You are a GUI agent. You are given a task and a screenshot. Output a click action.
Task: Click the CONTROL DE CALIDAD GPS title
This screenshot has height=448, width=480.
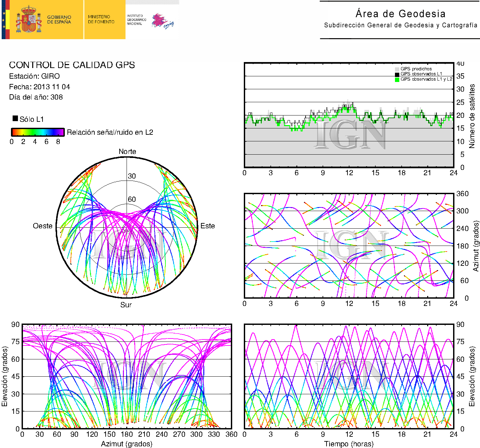coord(72,65)
